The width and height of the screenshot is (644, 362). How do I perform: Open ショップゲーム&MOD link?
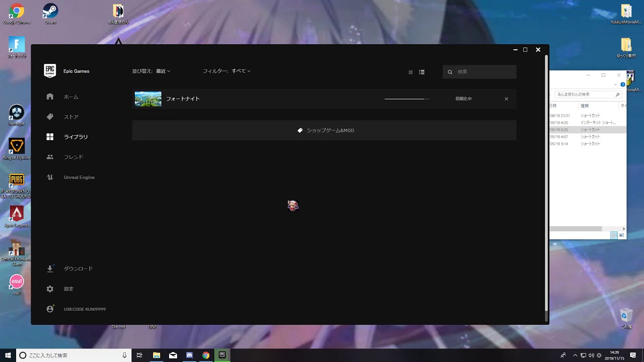(325, 130)
